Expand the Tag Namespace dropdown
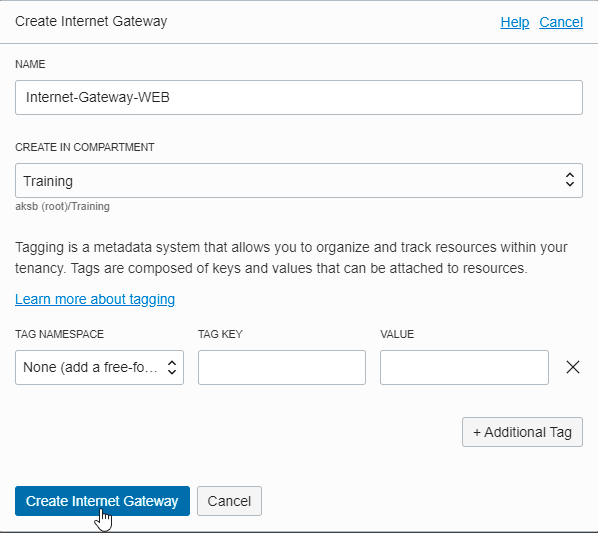Screen dimensions: 598x533 [x=99, y=367]
